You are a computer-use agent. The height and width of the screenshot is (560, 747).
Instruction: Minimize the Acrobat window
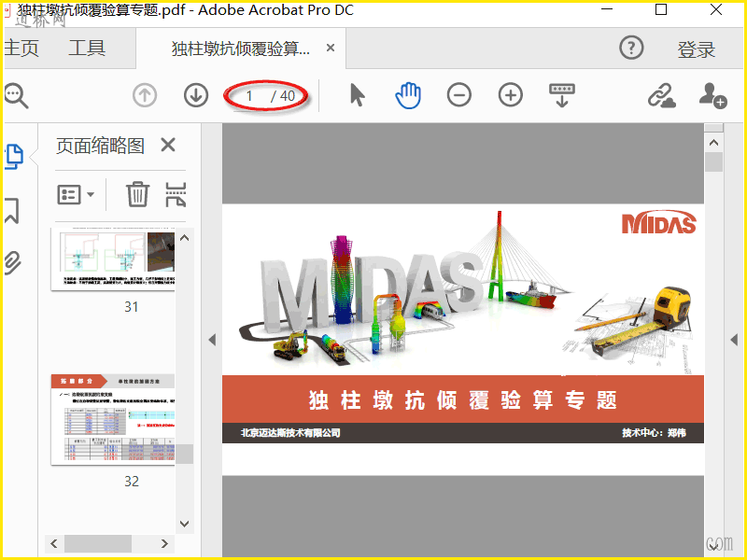click(606, 9)
